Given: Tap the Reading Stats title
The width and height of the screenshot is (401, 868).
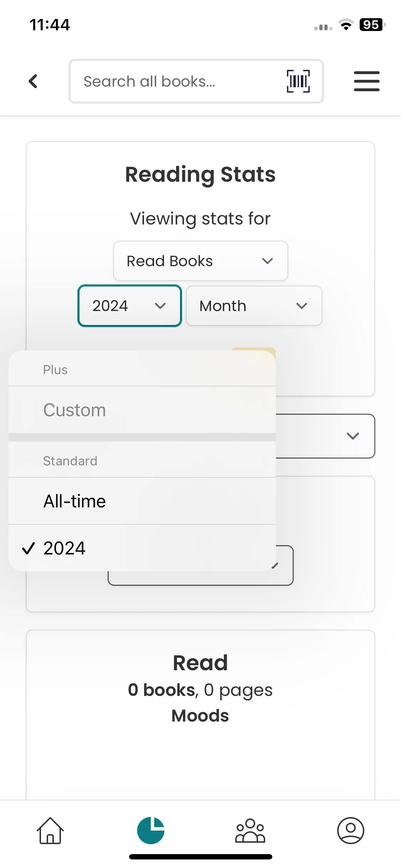Looking at the screenshot, I should pyautogui.click(x=200, y=174).
